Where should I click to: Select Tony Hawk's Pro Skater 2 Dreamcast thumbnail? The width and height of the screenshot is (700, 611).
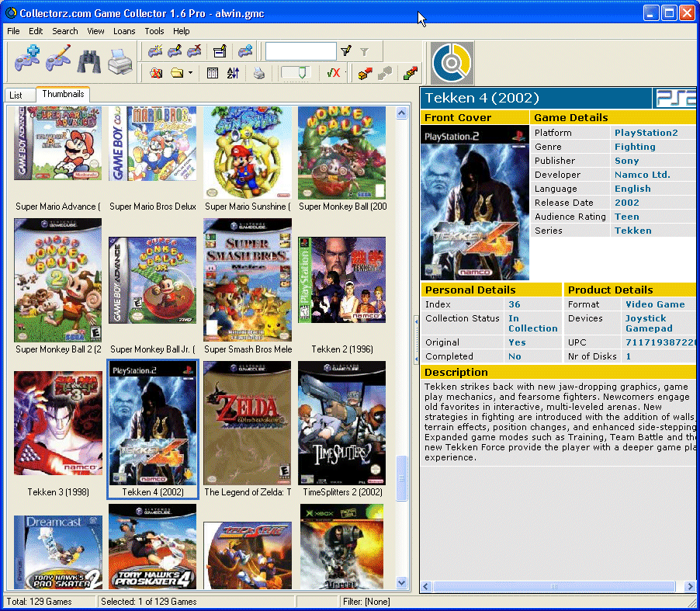[x=58, y=553]
